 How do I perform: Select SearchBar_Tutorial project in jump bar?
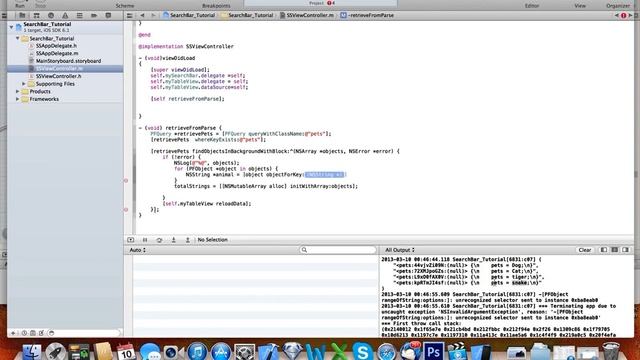[189, 16]
